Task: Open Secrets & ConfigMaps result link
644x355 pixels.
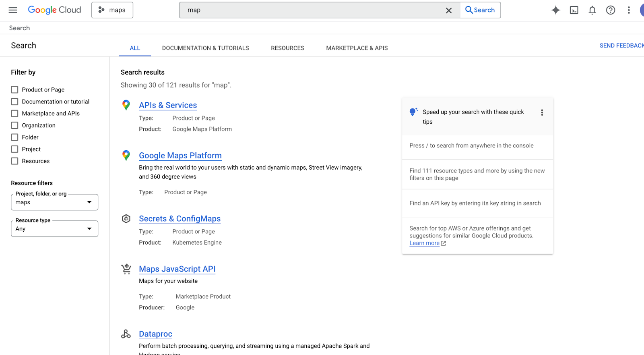Action: (x=180, y=218)
